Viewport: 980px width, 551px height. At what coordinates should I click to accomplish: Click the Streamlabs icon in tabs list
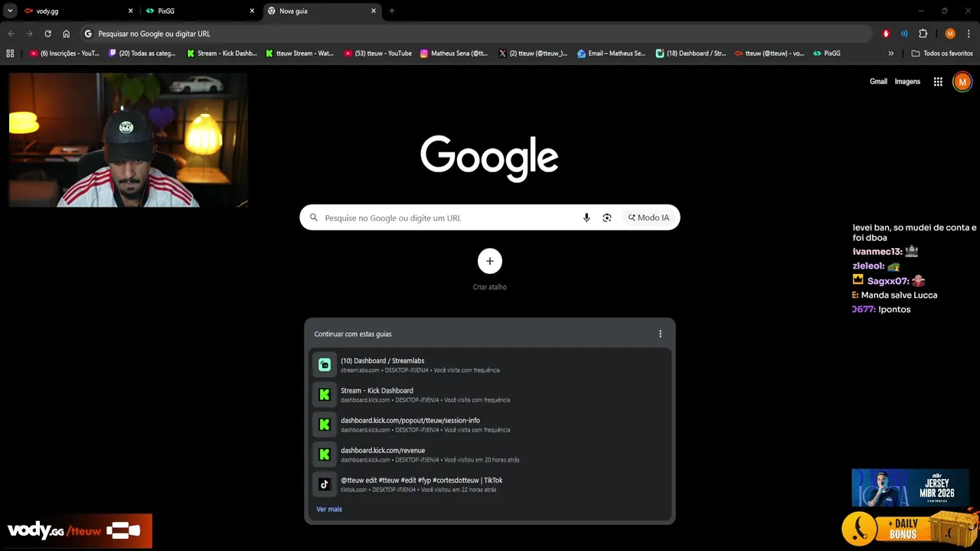click(325, 365)
